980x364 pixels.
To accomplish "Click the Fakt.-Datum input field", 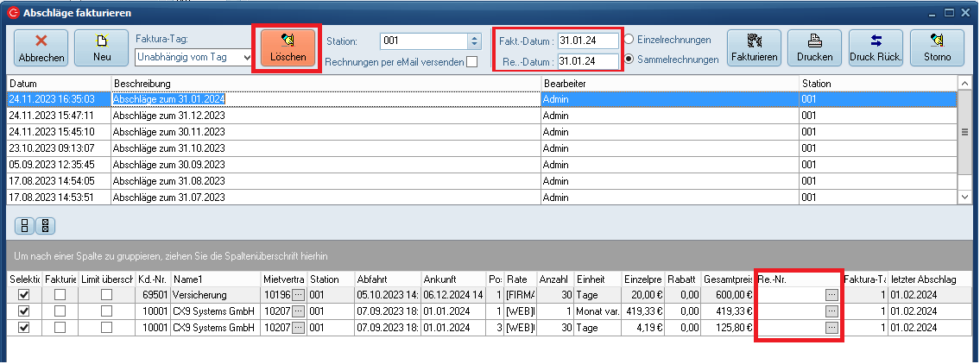I will click(587, 41).
